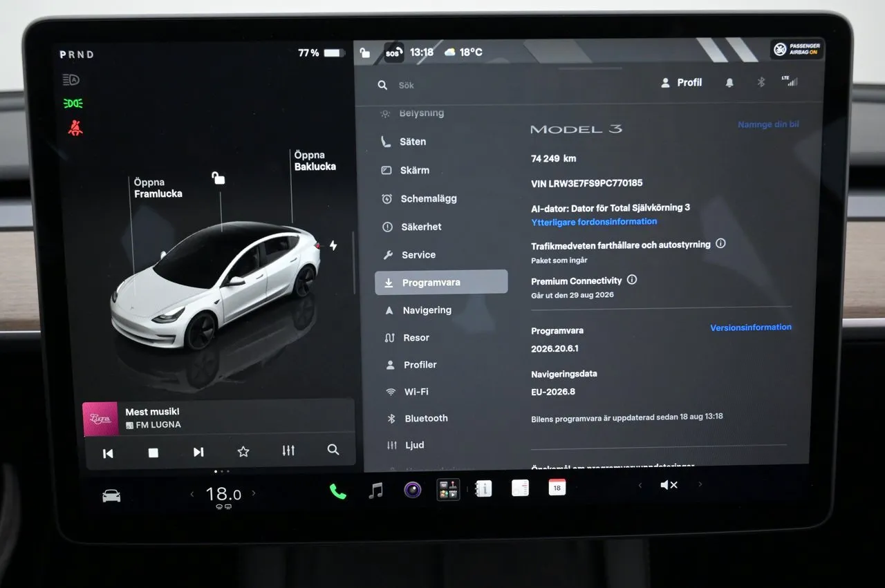Tap Öppna Baklucka to open trunk
This screenshot has width=885, height=588.
[315, 161]
